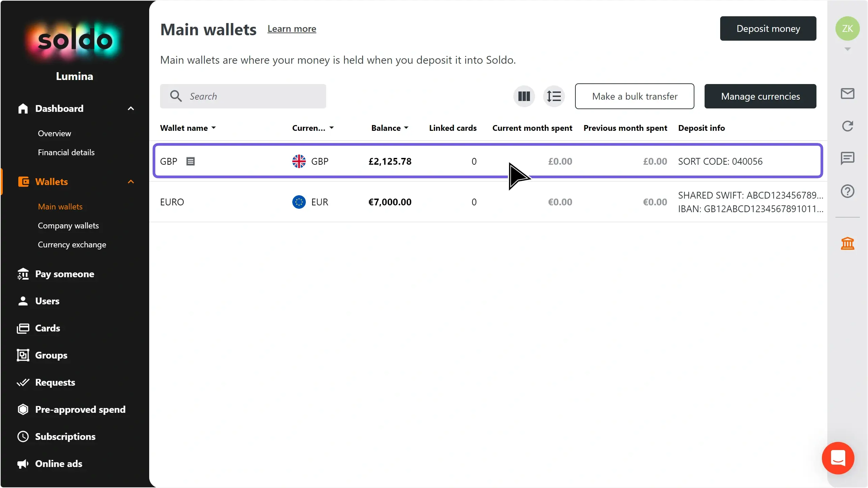This screenshot has height=488, width=868.
Task: Click the refresh icon in right sidebar
Action: click(x=847, y=126)
